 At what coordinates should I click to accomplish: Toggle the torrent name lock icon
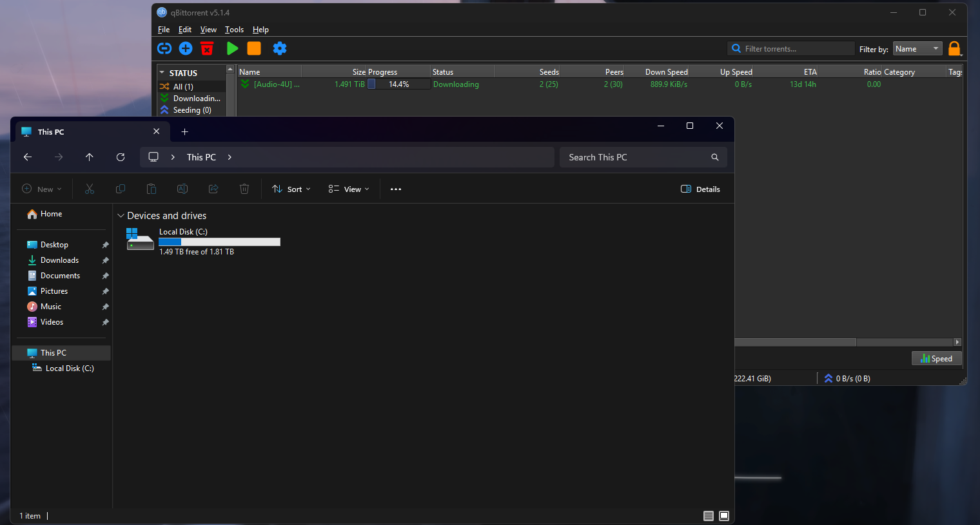pyautogui.click(x=955, y=48)
